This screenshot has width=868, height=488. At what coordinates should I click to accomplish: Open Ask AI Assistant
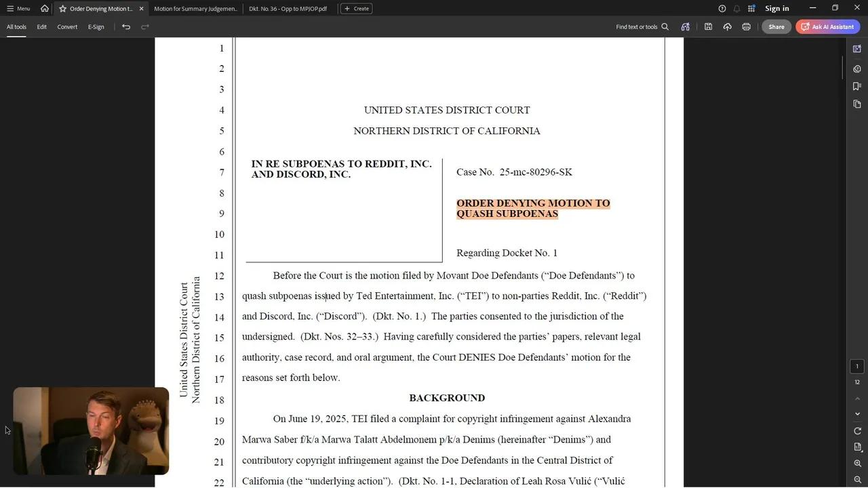[828, 27]
